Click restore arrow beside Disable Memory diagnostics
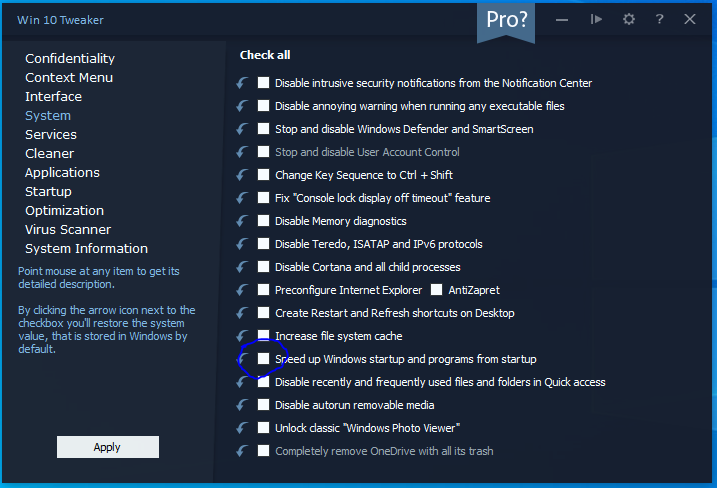 [x=242, y=221]
